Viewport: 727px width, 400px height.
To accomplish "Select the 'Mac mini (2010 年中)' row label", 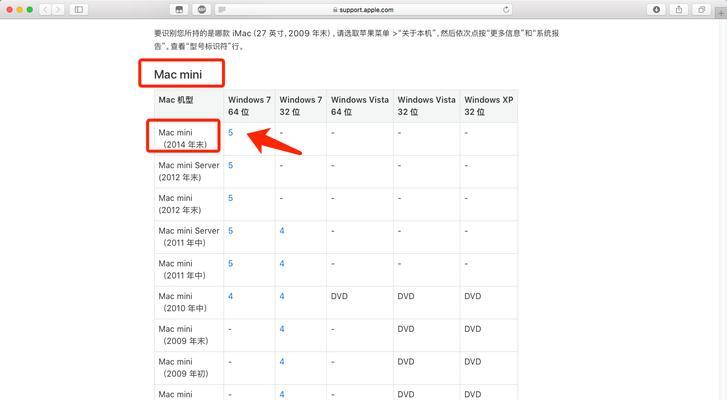I will [x=183, y=302].
